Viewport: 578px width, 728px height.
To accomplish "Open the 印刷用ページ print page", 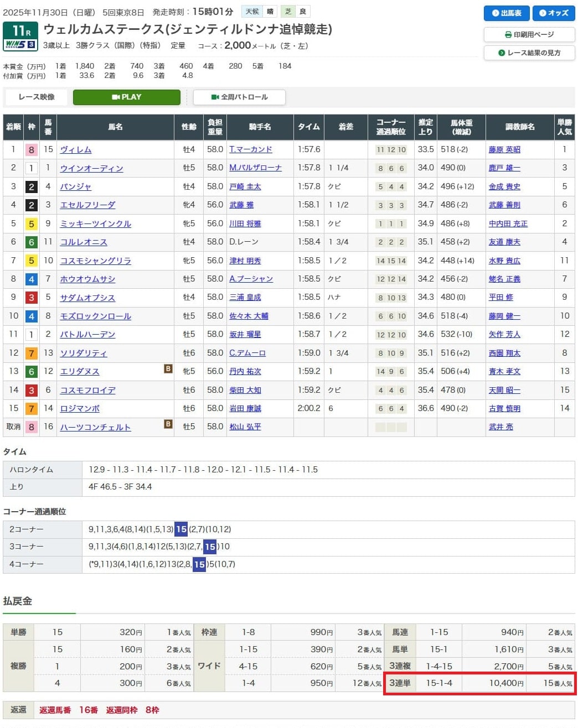I will pyautogui.click(x=529, y=34).
